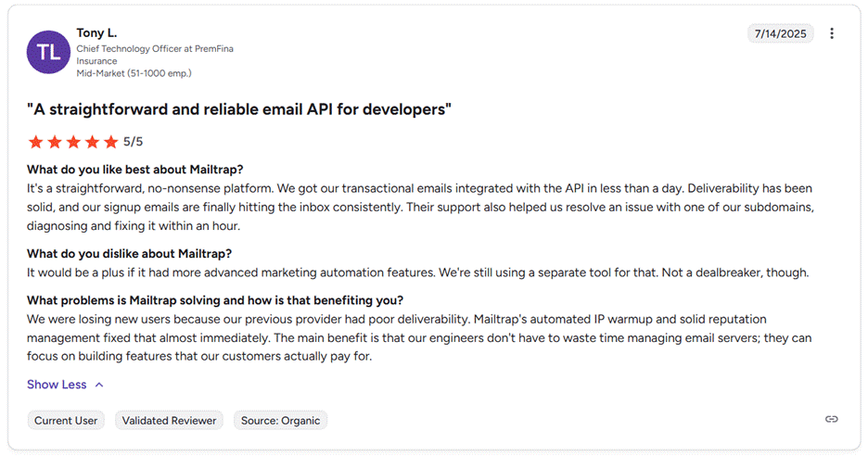Click the second red rating star
Image resolution: width=868 pixels, height=456 pixels.
(55, 142)
